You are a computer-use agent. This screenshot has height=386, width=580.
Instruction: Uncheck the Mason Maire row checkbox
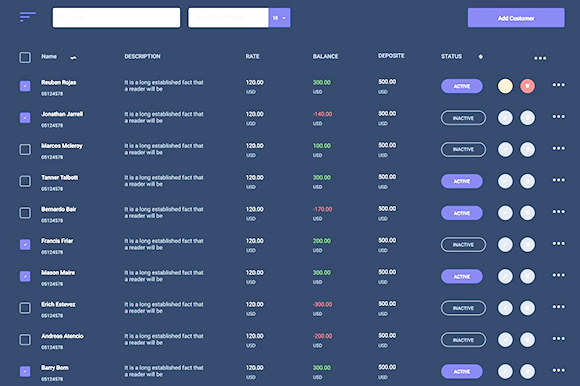tap(25, 277)
